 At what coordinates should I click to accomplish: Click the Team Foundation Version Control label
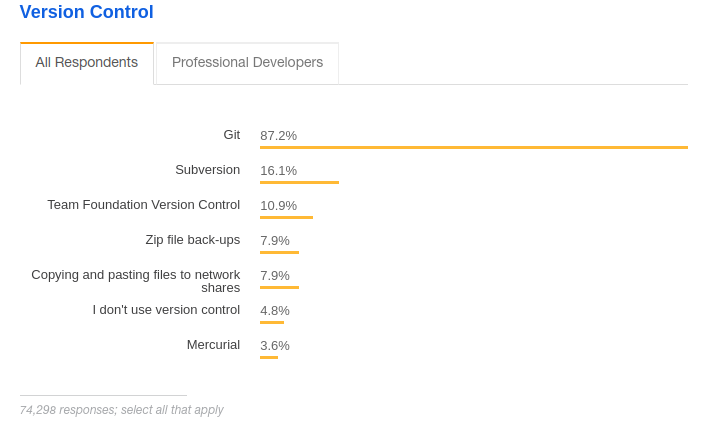click(x=143, y=205)
